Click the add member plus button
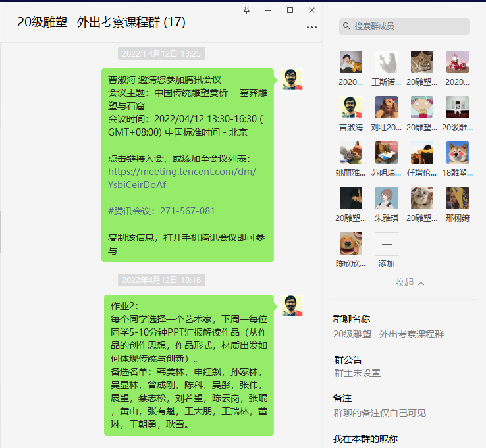This screenshot has height=448, width=486. [386, 244]
